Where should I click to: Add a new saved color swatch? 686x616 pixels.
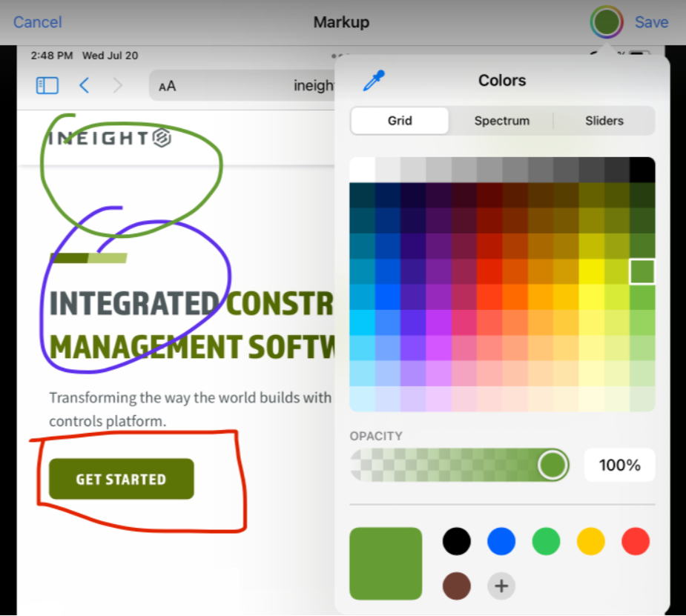click(501, 586)
